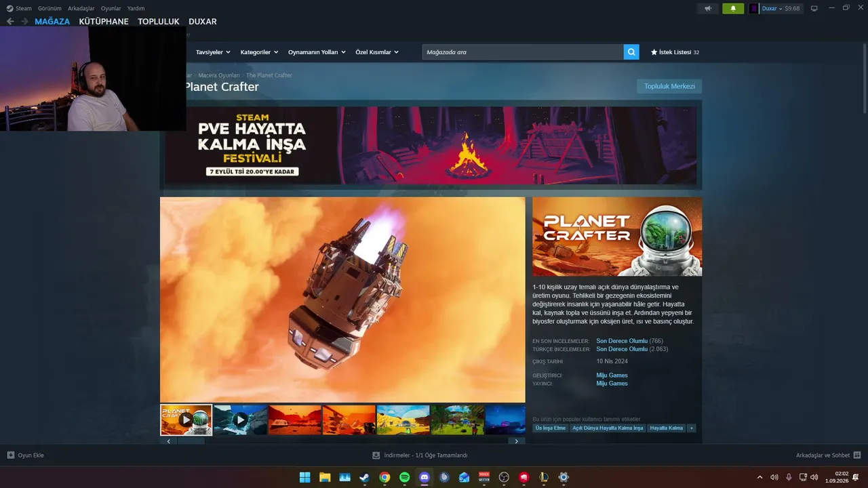The width and height of the screenshot is (868, 488).
Task: Open the Miju Games publisher link
Action: [612, 384]
